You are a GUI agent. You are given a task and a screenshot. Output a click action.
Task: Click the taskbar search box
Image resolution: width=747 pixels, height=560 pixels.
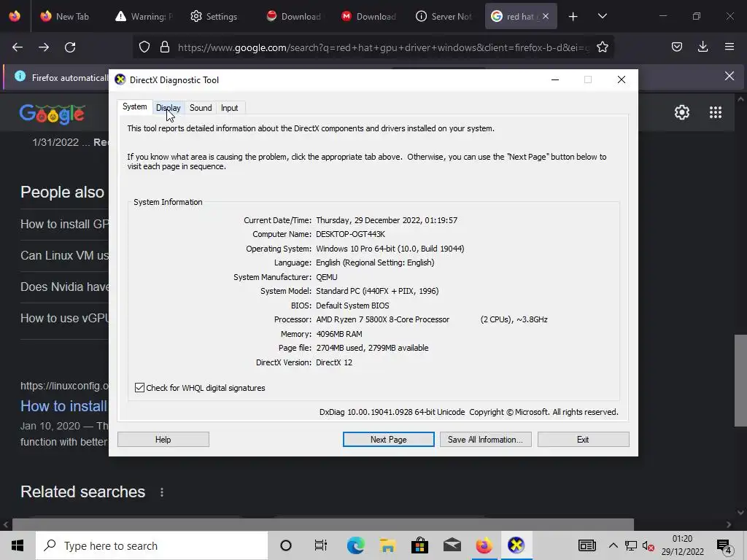(x=152, y=545)
